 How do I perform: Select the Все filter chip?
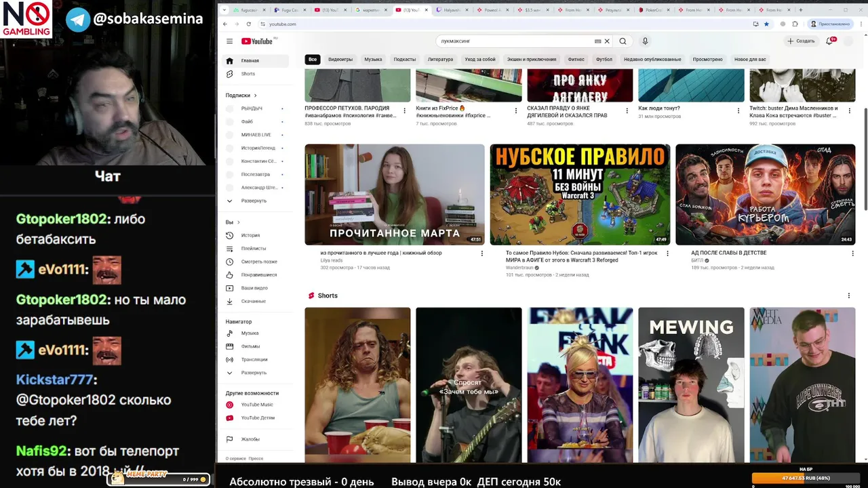(313, 60)
